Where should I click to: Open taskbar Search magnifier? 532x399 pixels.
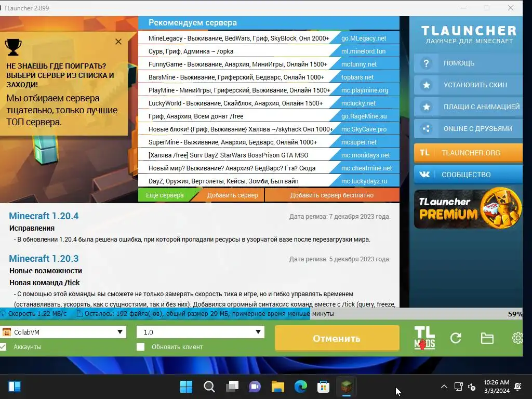click(209, 387)
